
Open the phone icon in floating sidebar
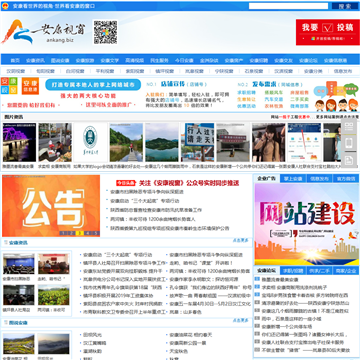(x=349, y=143)
